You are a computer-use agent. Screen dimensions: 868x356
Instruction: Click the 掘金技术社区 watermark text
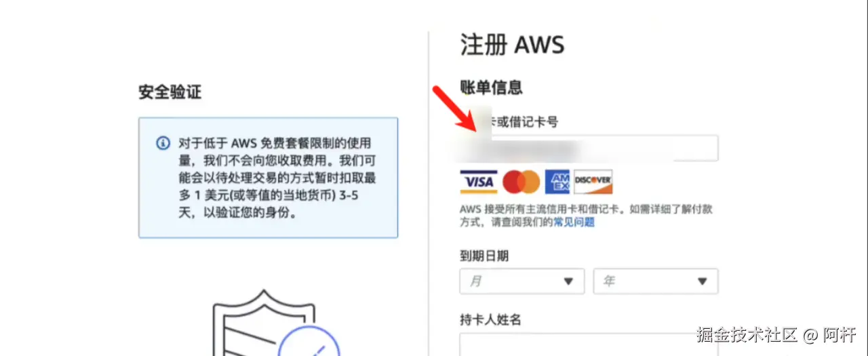[748, 334]
